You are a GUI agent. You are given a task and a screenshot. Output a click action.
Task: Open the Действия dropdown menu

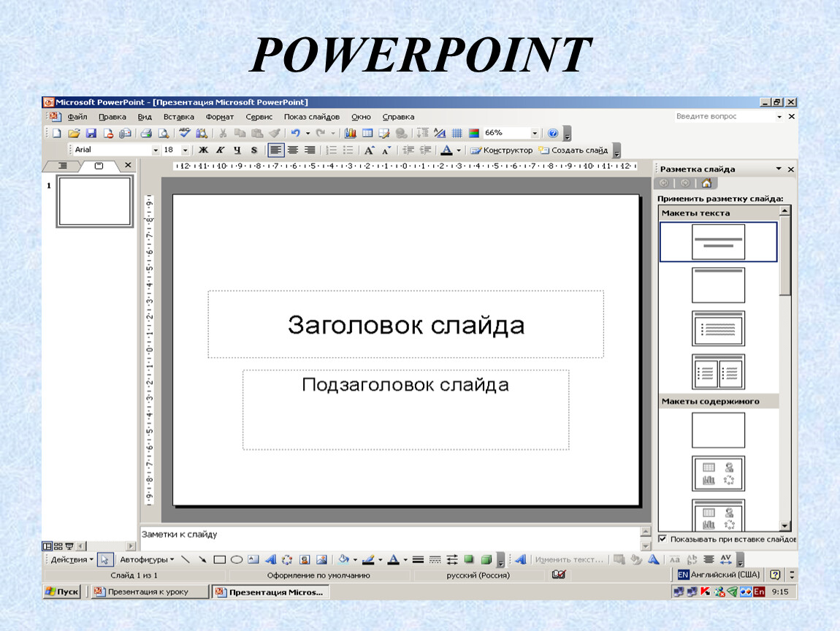[72, 559]
